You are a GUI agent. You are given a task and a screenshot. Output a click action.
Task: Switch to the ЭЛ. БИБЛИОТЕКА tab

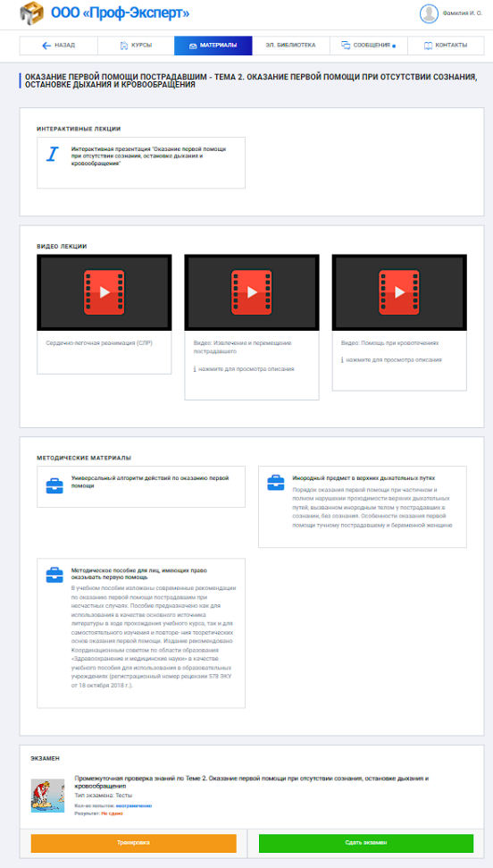[x=291, y=46]
